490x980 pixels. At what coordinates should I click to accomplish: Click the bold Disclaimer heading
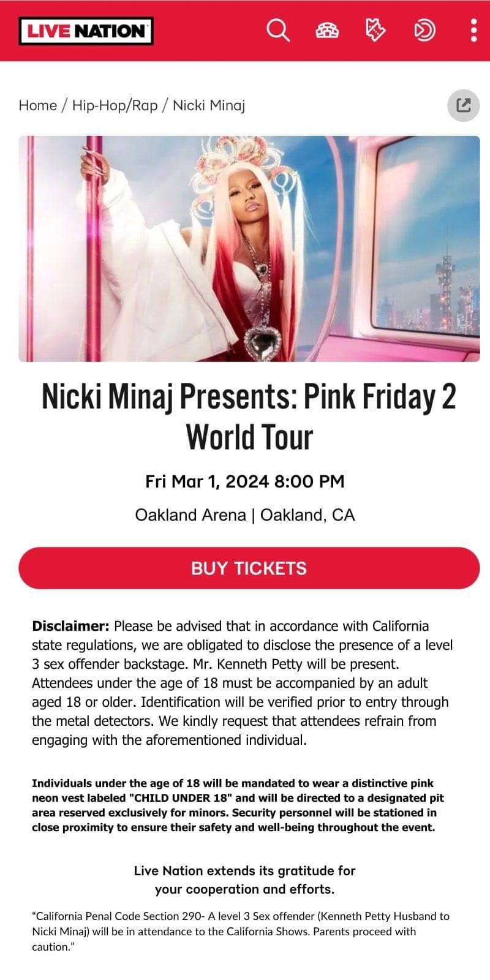70,626
